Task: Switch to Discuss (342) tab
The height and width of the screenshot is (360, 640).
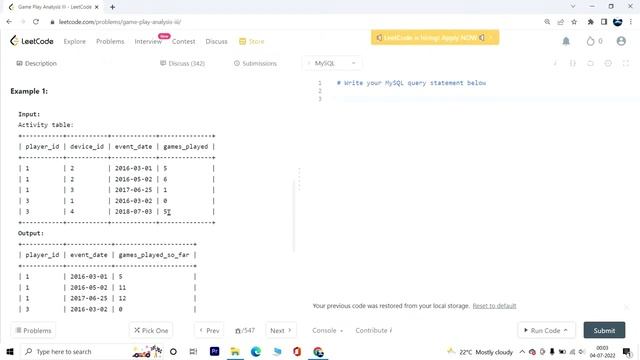Action: coord(182,63)
